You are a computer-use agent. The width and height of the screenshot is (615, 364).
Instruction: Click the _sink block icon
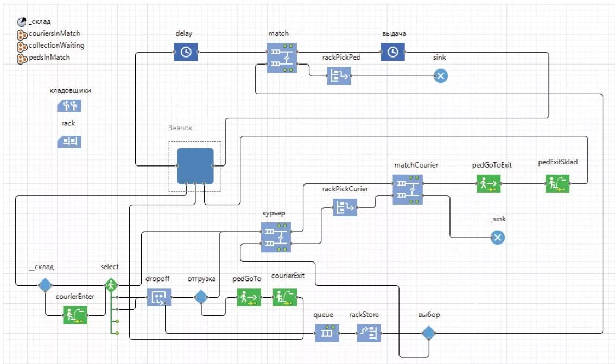pyautogui.click(x=498, y=237)
